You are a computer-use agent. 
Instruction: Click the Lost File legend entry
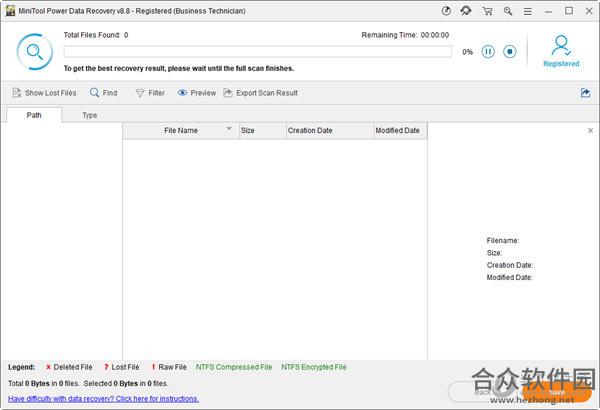(x=122, y=367)
